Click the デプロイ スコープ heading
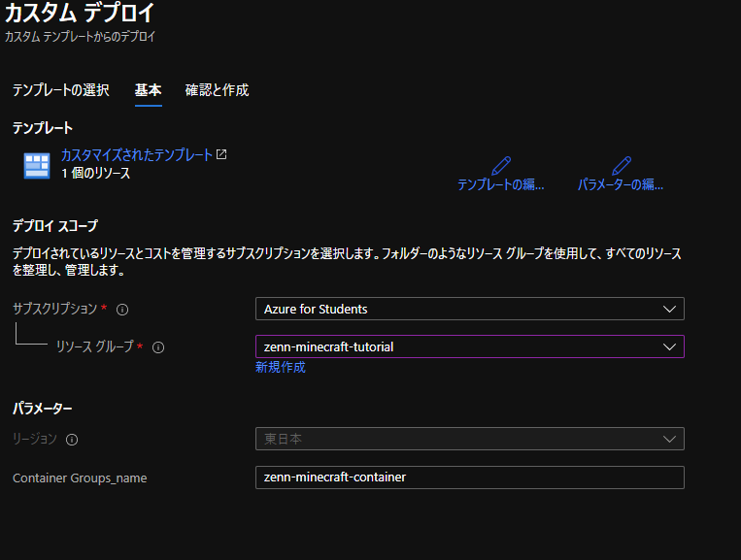The image size is (741, 560). coord(54,226)
